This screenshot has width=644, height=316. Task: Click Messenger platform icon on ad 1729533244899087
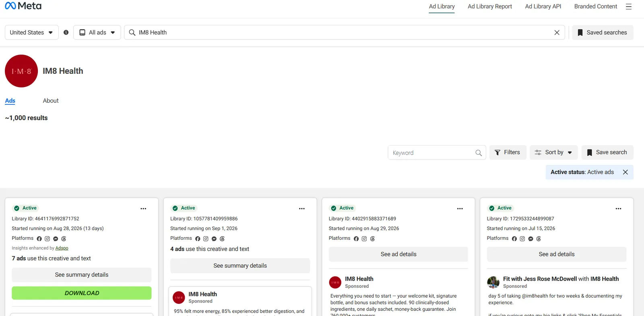531,239
